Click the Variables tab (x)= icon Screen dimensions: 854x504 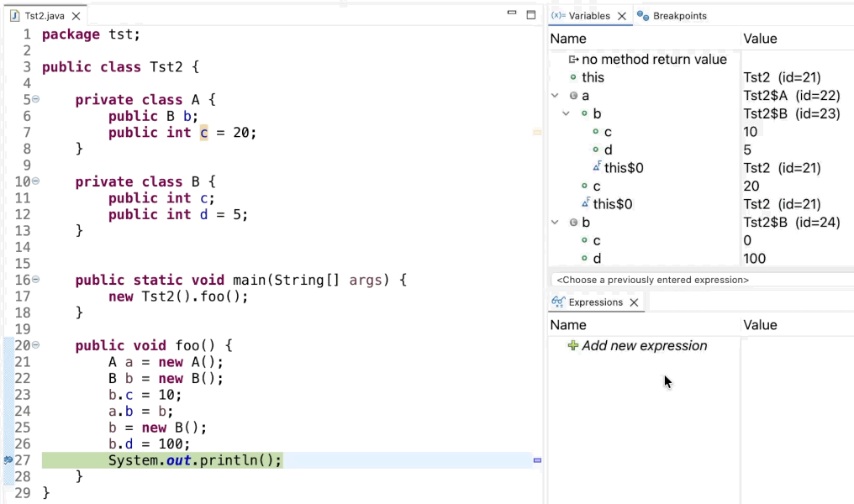tap(558, 16)
